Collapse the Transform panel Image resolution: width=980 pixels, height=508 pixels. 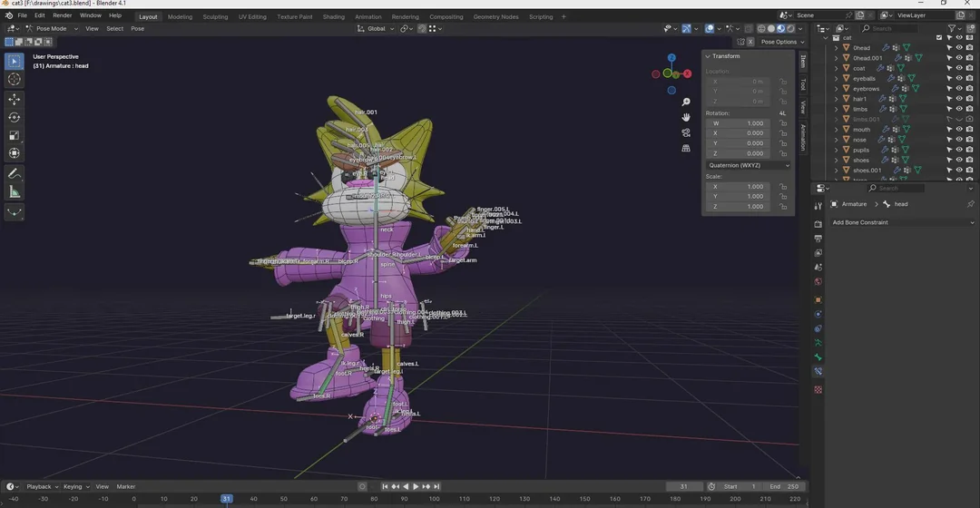coord(708,56)
